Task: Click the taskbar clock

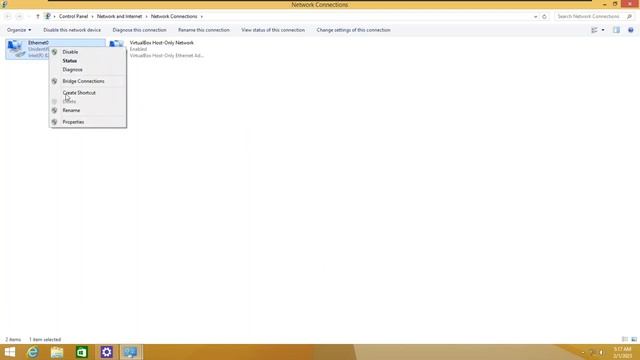Action: 622,352
